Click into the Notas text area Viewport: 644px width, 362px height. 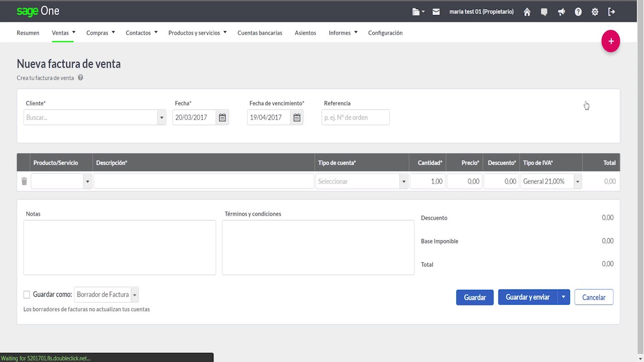[120, 247]
